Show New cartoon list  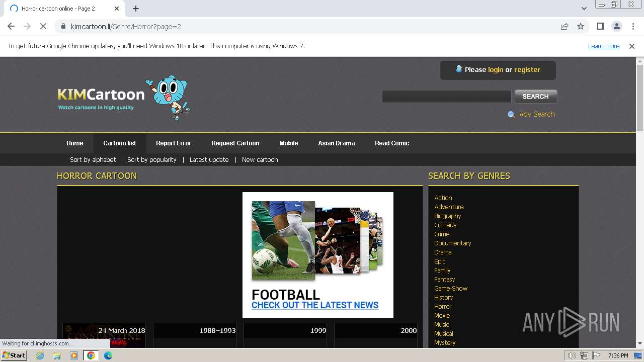[x=260, y=159]
